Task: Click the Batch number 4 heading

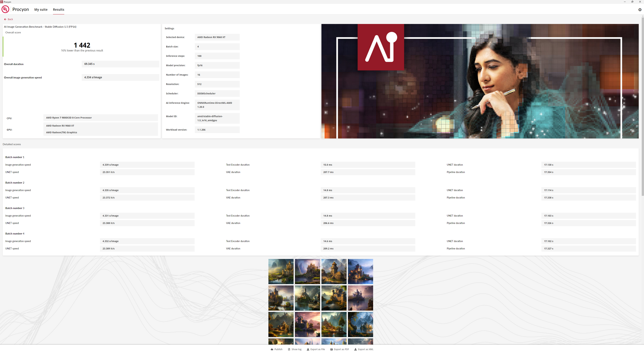Action: click(x=15, y=234)
